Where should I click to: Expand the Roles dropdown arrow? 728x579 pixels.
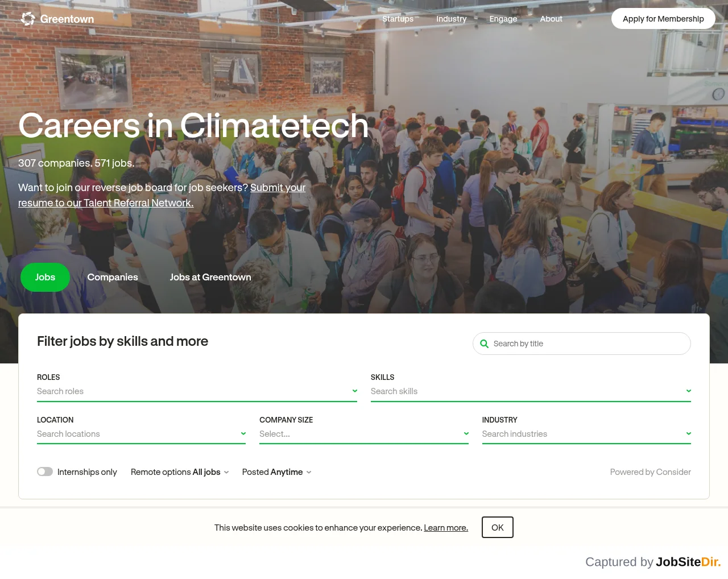pyautogui.click(x=355, y=391)
